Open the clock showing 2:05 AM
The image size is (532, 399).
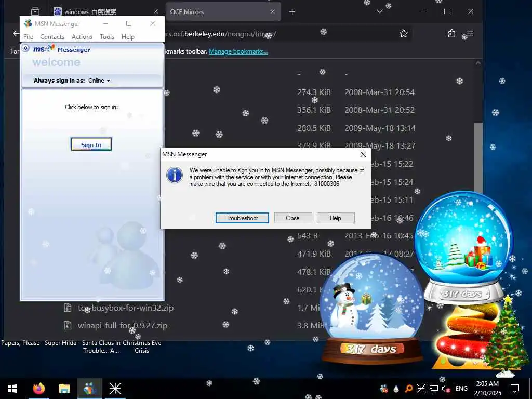click(487, 389)
